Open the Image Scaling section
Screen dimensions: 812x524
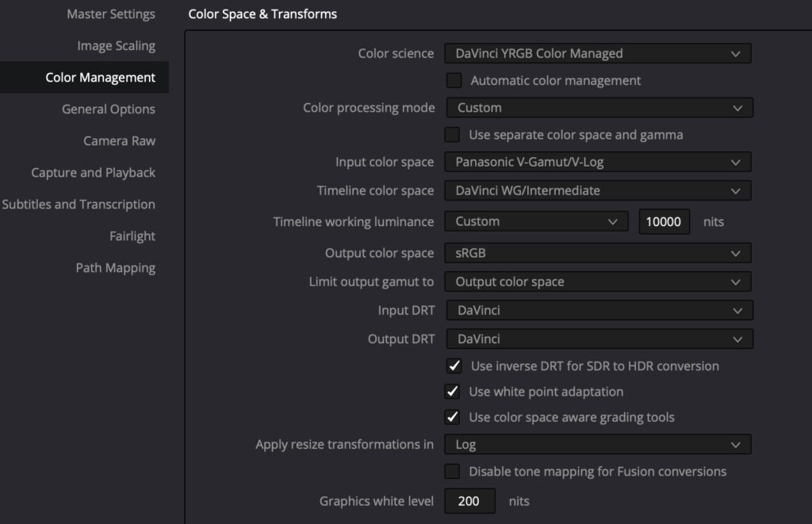coord(116,45)
